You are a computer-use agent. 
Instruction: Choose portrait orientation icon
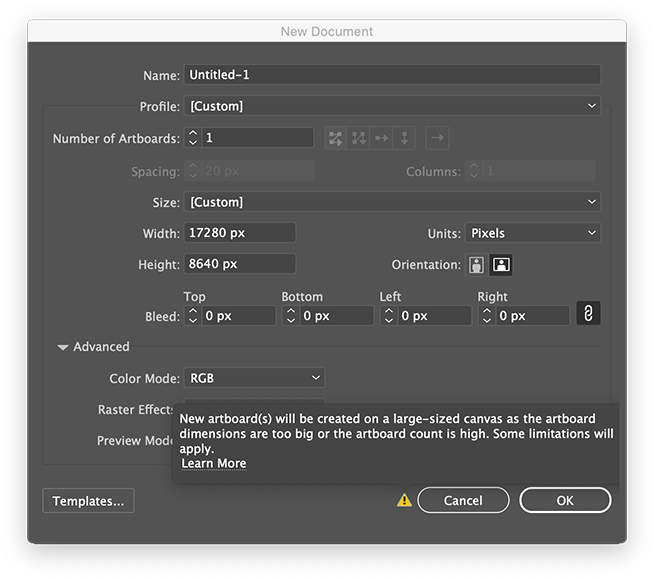pos(476,264)
